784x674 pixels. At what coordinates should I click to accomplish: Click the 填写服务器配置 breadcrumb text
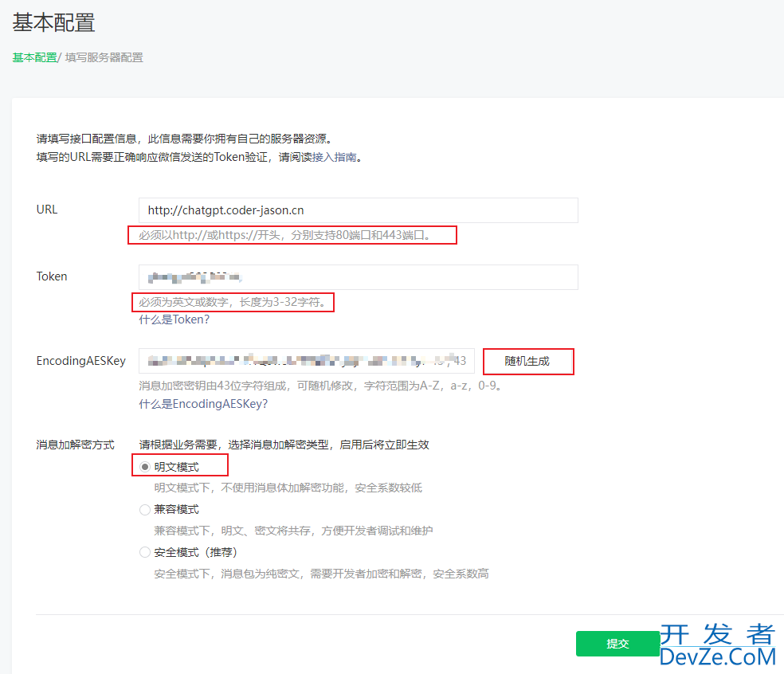coord(104,57)
